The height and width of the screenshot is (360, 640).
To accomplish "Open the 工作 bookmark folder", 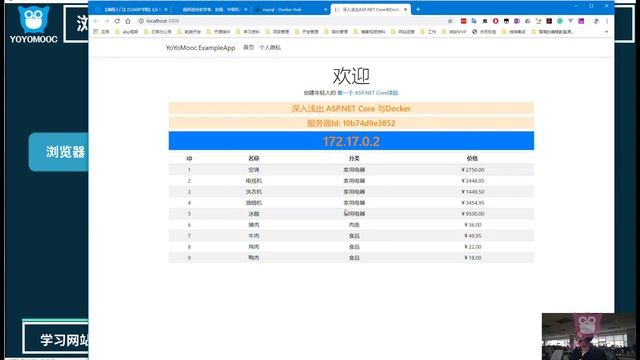I will point(428,31).
